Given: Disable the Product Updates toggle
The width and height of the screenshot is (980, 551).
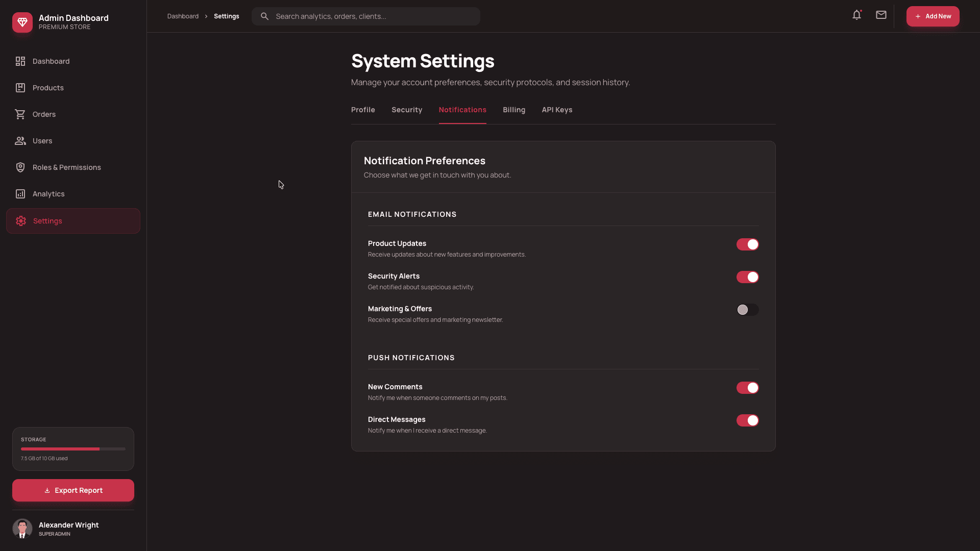Looking at the screenshot, I should pyautogui.click(x=747, y=244).
